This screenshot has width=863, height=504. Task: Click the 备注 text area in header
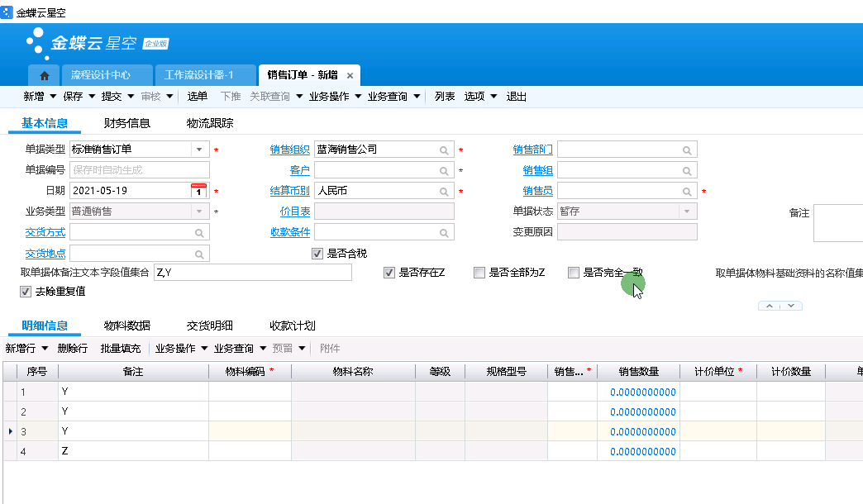coord(838,223)
